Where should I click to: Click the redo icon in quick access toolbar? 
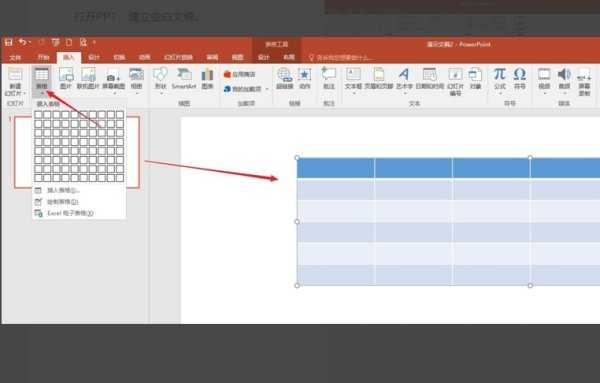coord(41,42)
